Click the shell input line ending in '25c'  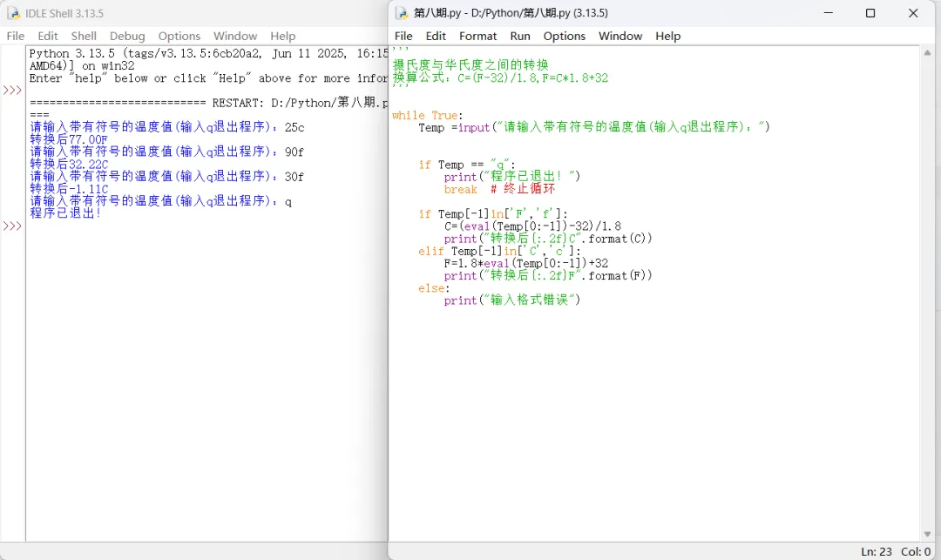(x=166, y=127)
